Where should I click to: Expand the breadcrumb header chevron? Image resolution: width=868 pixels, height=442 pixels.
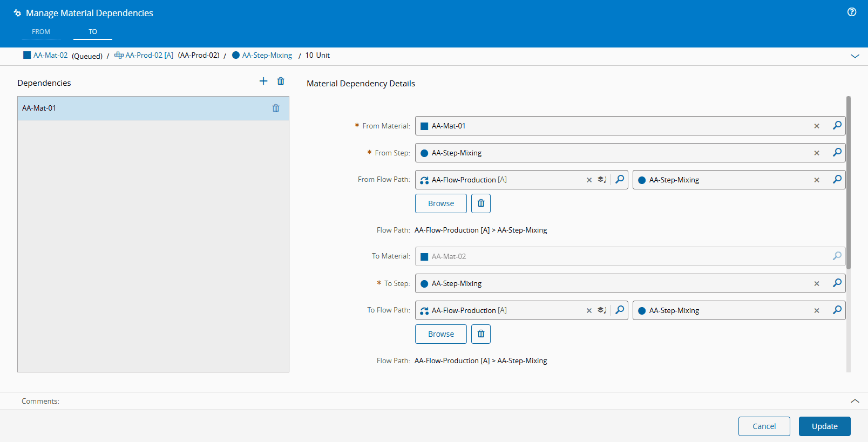pyautogui.click(x=855, y=56)
